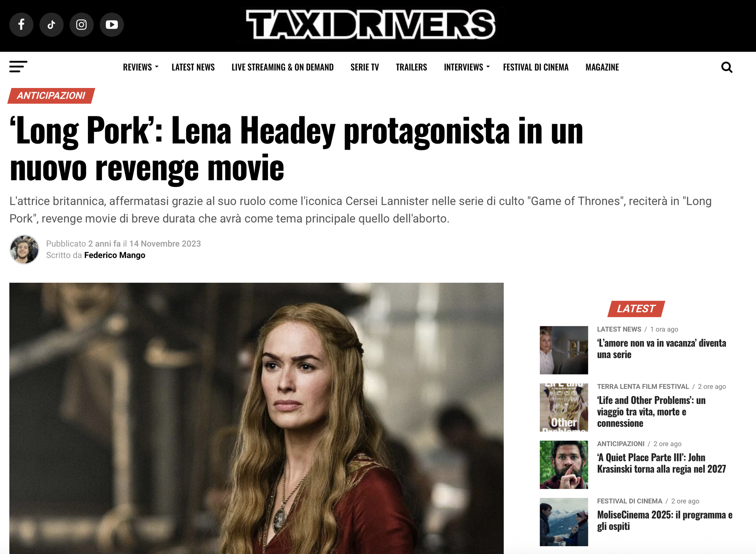756x554 pixels.
Task: Open the TikTok social icon
Action: point(51,24)
